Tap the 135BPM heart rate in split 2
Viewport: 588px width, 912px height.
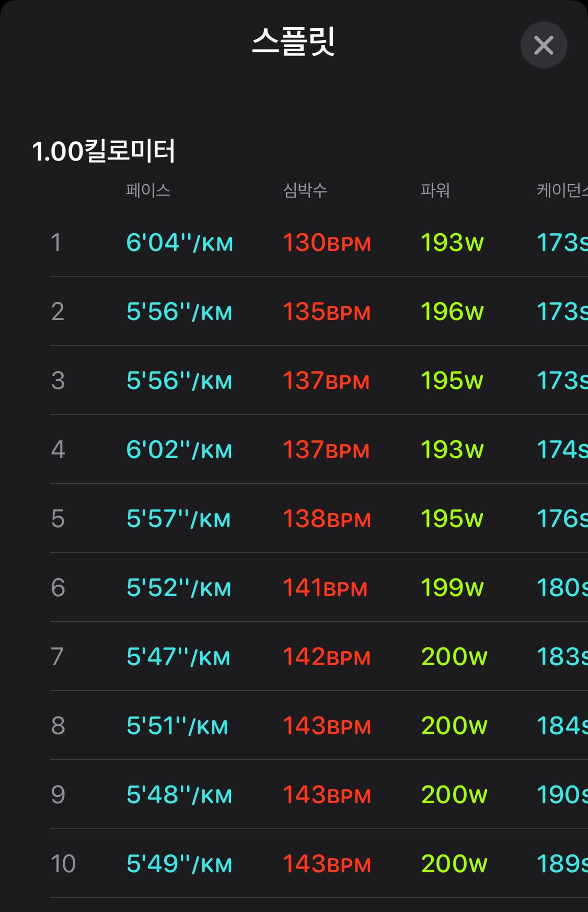[x=327, y=312]
